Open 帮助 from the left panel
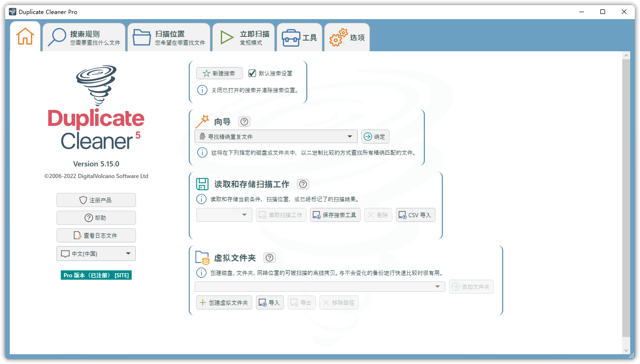The image size is (640, 364). point(96,218)
